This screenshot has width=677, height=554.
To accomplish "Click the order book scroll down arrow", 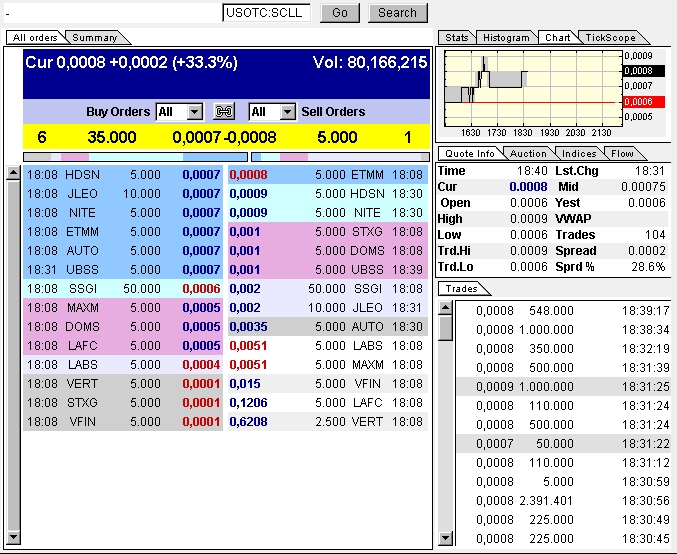I will coord(13,537).
